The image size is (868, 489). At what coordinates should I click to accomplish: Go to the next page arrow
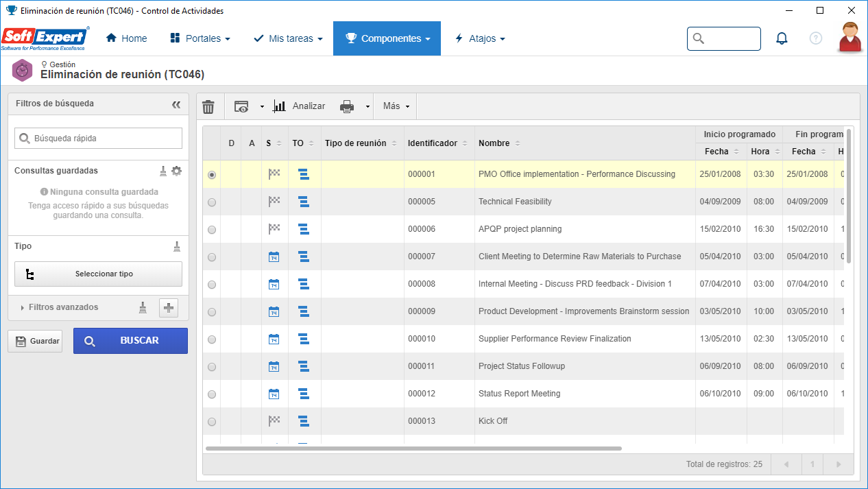(x=838, y=464)
